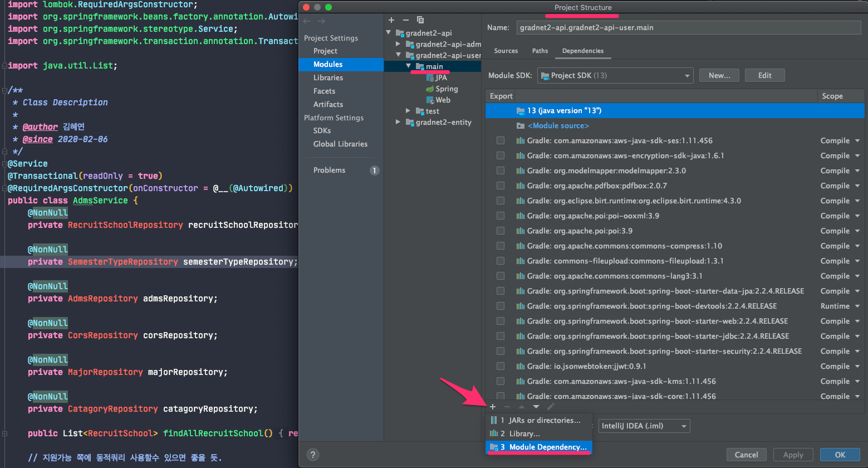
Task: Expand the gradnet2-api-adm module node
Action: pyautogui.click(x=398, y=44)
